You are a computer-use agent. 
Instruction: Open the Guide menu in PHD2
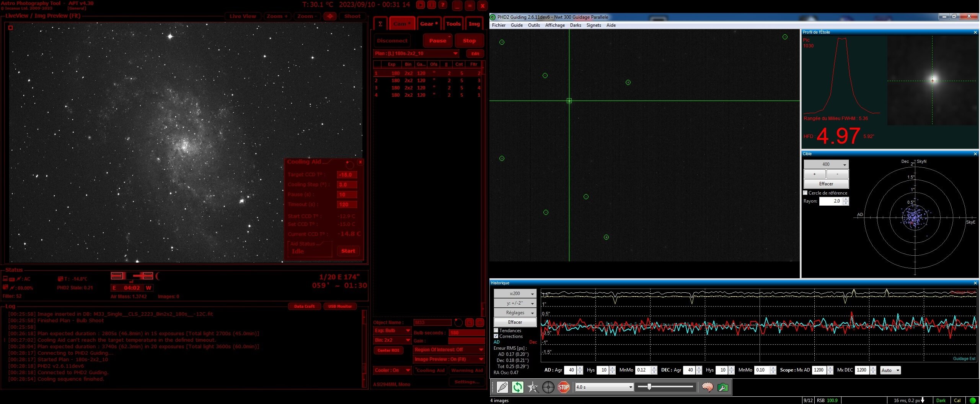[517, 25]
